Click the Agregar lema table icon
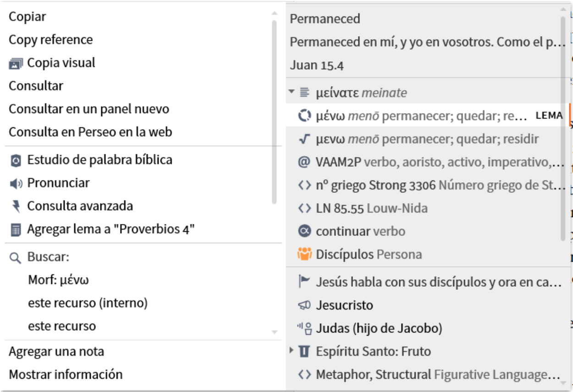The width and height of the screenshot is (573, 392). click(16, 230)
